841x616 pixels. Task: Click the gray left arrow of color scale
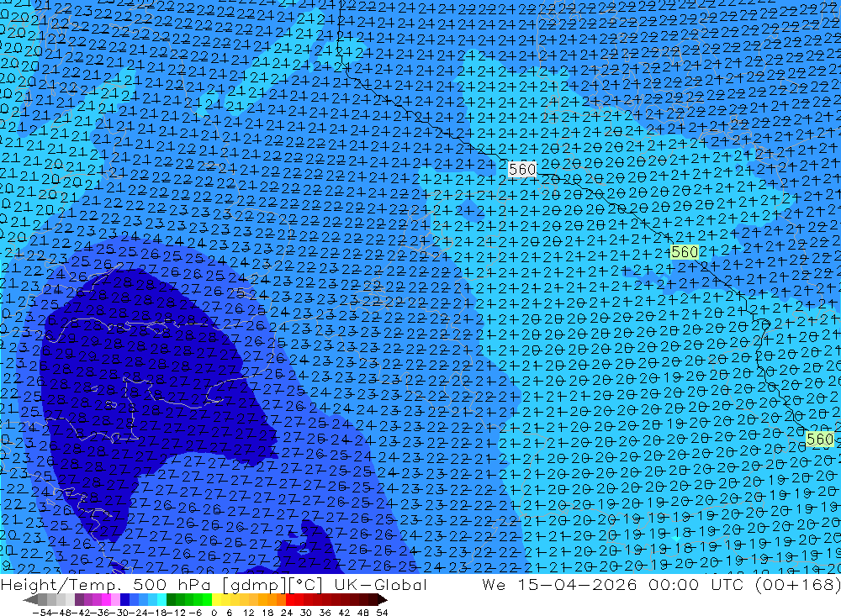pos(30,600)
